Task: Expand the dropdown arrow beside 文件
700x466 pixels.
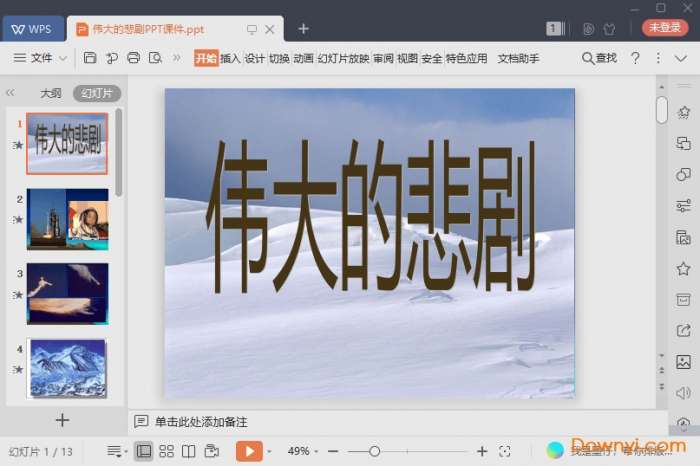Action: point(63,58)
